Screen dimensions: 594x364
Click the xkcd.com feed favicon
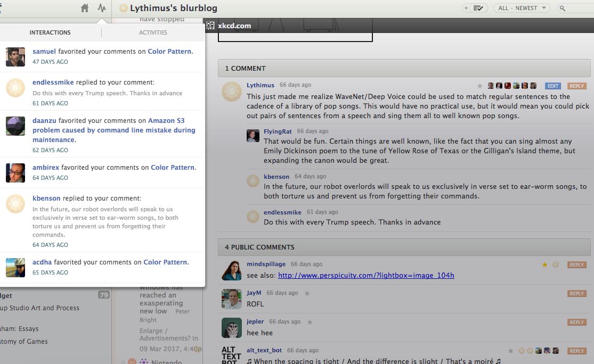tap(210, 26)
